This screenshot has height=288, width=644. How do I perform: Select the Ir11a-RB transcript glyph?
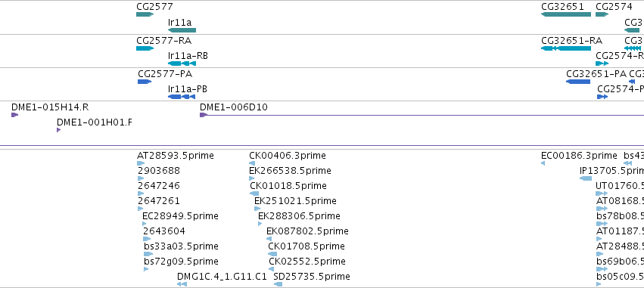pyautogui.click(x=182, y=63)
